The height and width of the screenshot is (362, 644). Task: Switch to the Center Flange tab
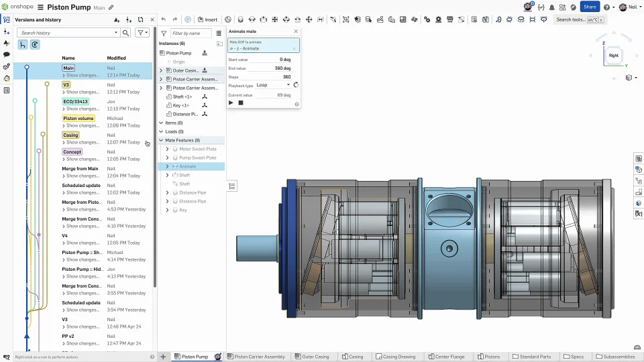[447, 357]
